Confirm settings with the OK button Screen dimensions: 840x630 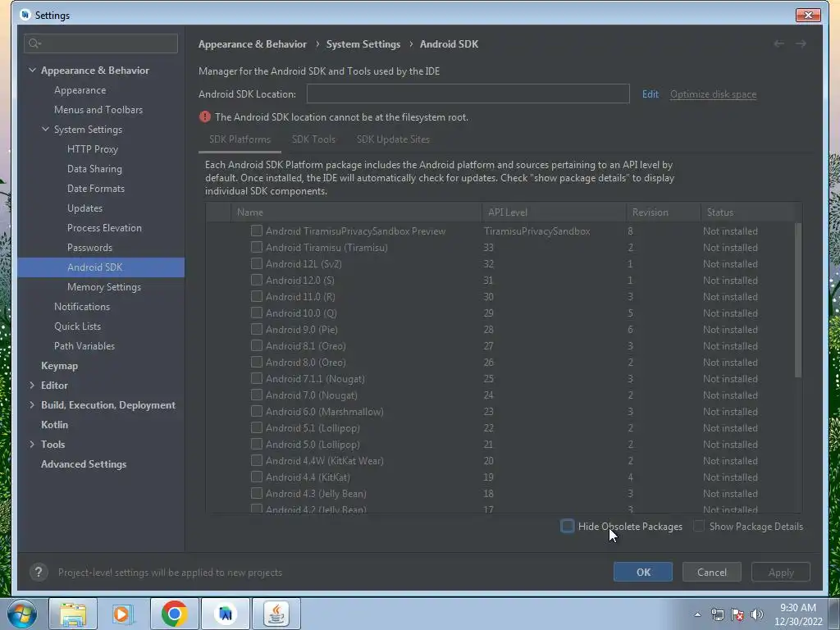643,572
